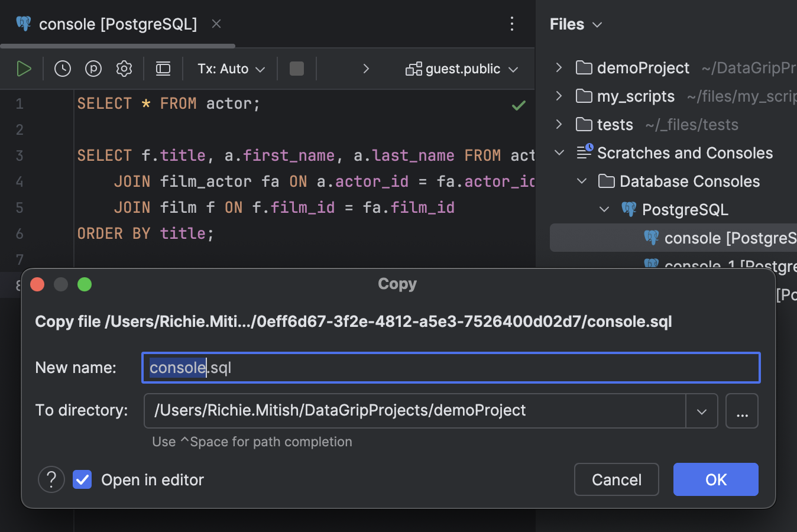This screenshot has height=532, width=797.
Task: Click the PostgreSQL elephant icon on console tab
Action: tap(23, 23)
